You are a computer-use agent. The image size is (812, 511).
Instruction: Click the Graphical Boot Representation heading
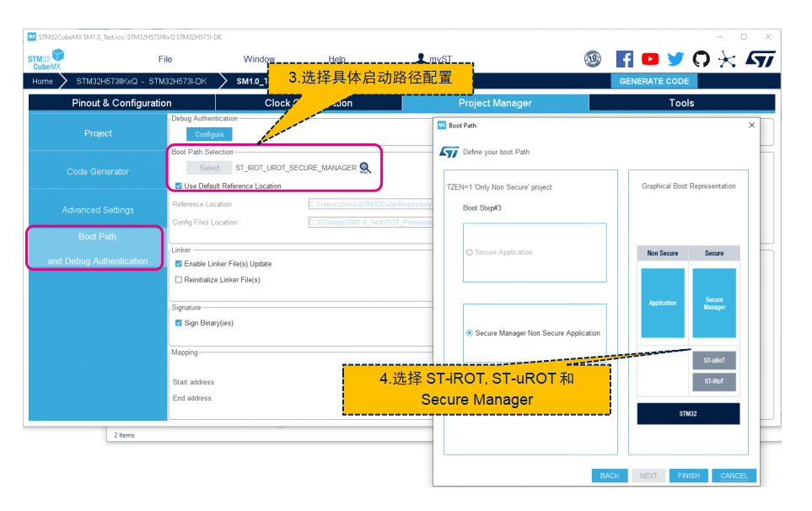[x=688, y=186]
